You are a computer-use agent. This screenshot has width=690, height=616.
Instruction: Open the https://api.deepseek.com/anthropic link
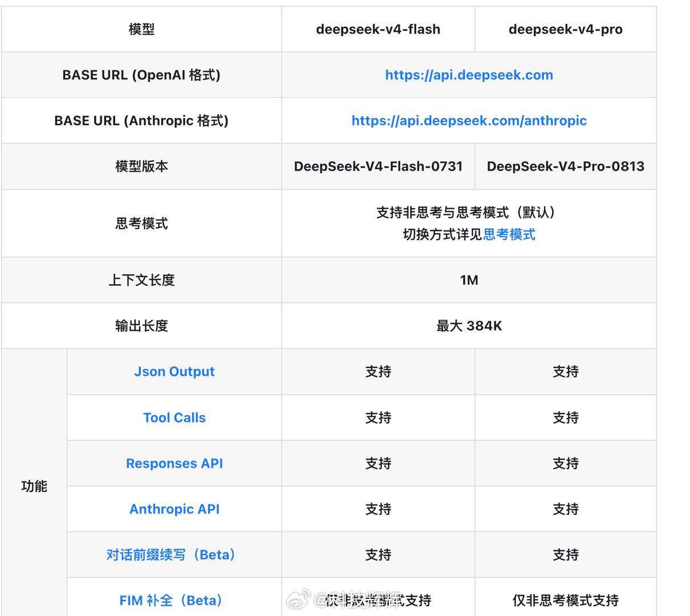click(x=469, y=120)
